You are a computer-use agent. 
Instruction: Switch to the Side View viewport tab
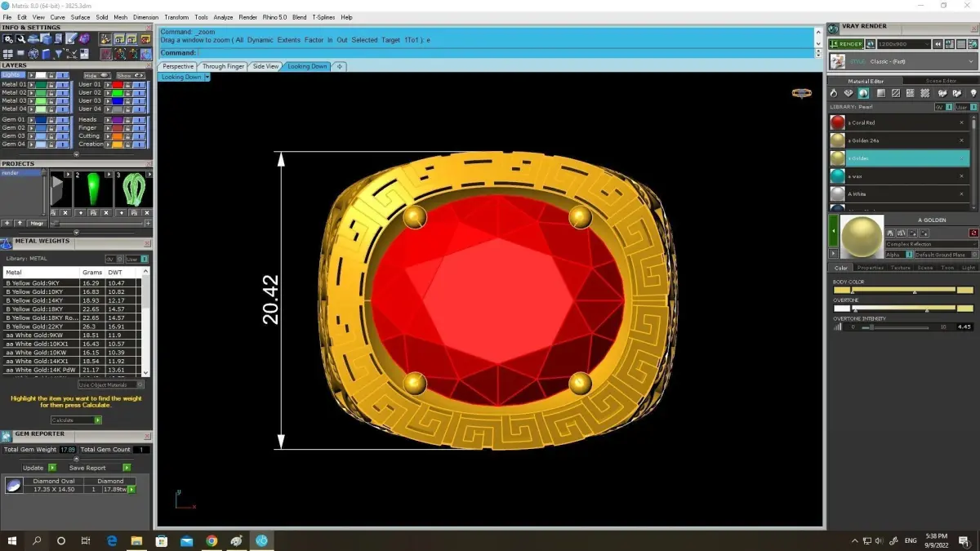pyautogui.click(x=265, y=66)
